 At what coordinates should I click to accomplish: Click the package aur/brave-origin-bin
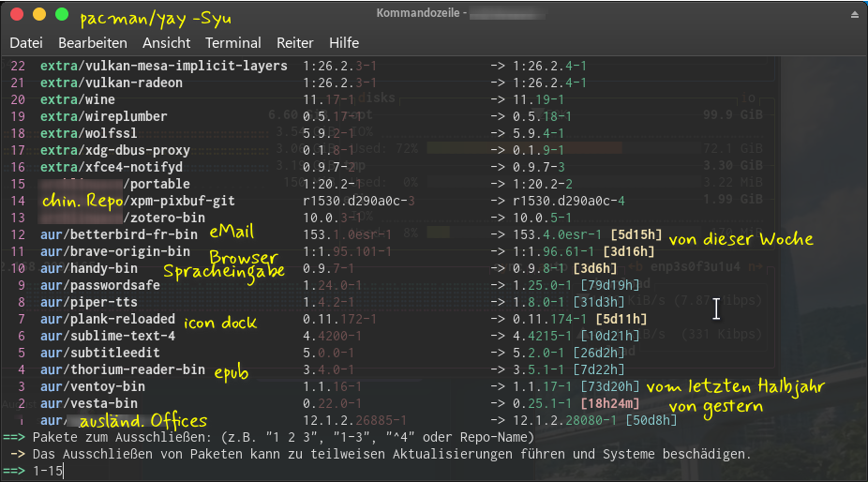[x=115, y=251]
